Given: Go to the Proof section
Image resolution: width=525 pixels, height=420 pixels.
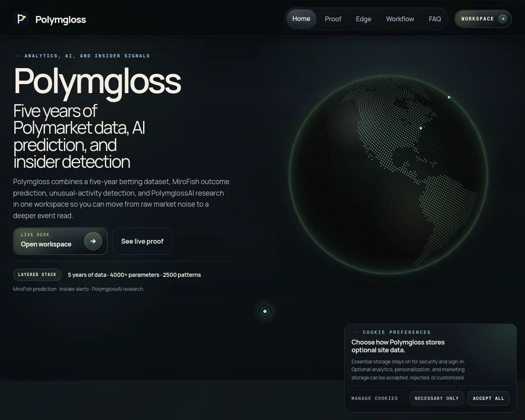Looking at the screenshot, I should [333, 19].
